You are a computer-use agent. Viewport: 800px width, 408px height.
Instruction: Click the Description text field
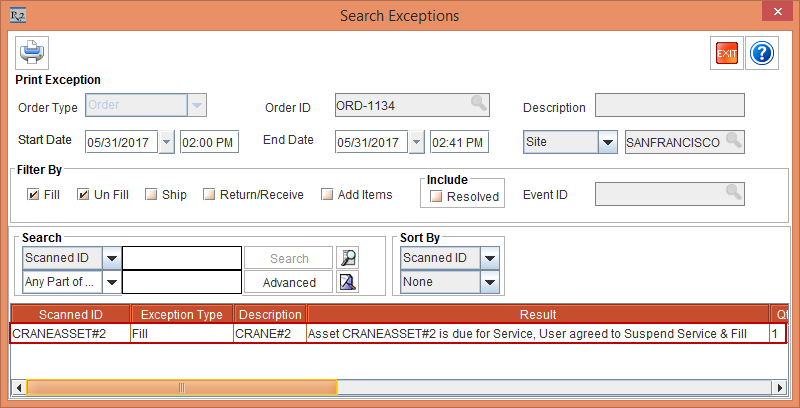(669, 106)
